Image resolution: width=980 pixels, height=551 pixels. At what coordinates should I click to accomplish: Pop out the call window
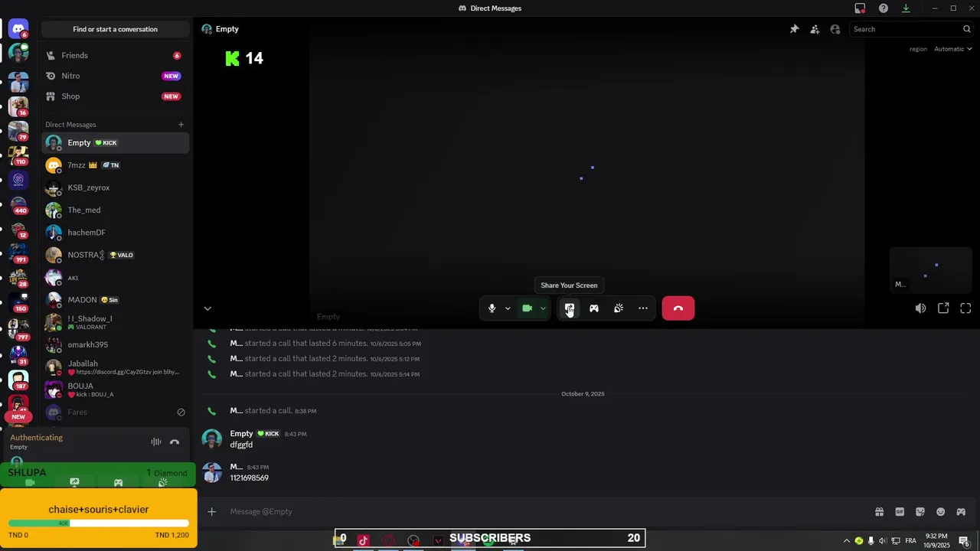[943, 308]
